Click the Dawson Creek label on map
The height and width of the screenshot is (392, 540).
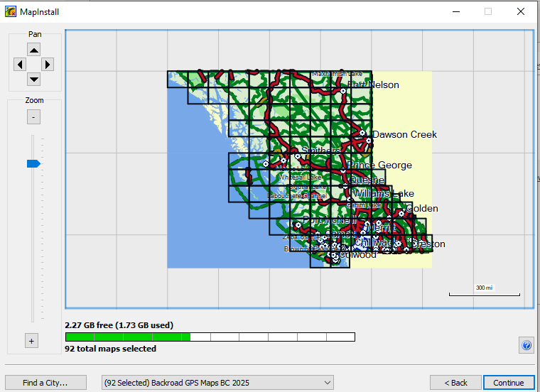click(405, 134)
